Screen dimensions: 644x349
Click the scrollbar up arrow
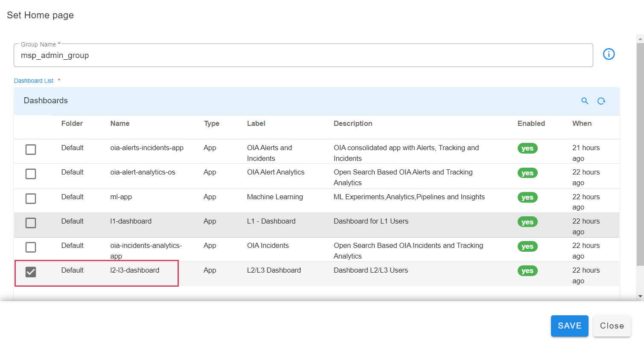[x=640, y=39]
